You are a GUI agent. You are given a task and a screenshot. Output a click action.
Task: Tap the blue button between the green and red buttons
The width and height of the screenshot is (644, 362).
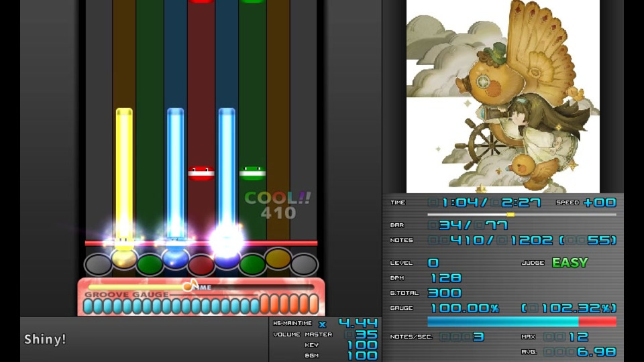point(175,259)
